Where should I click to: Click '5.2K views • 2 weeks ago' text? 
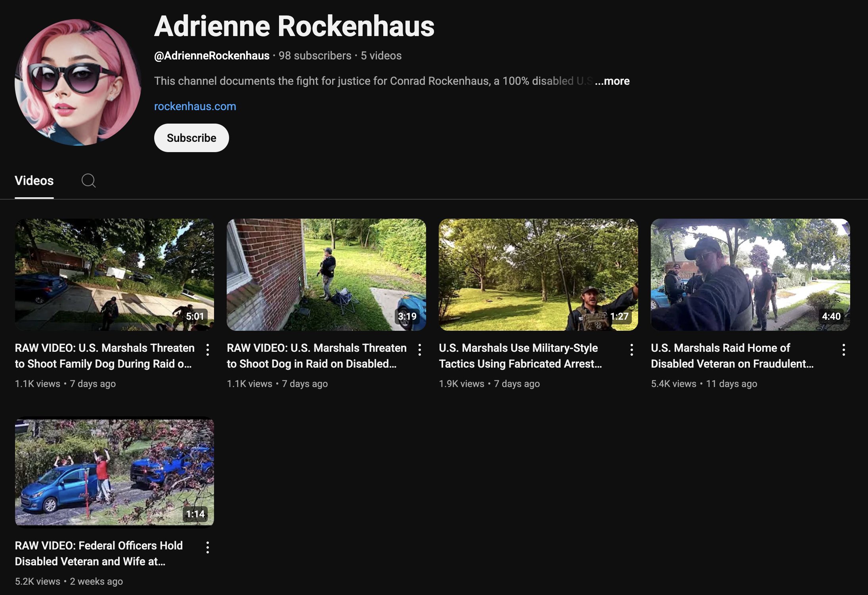(69, 581)
